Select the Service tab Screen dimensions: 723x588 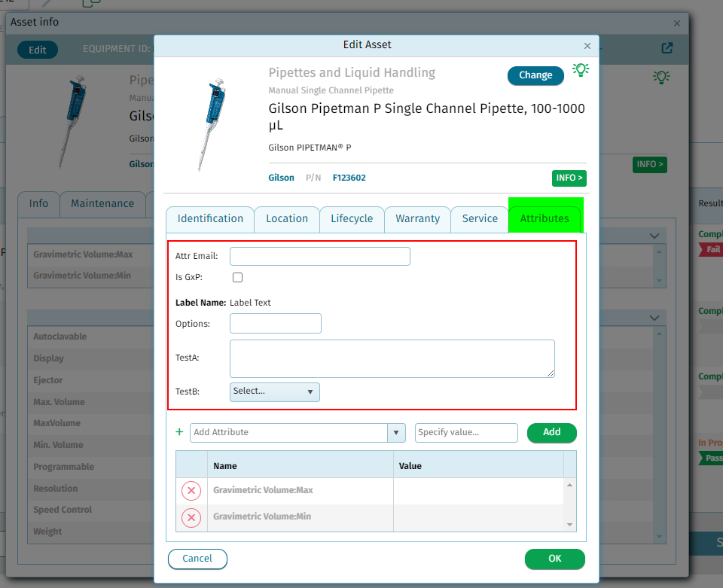[480, 219]
